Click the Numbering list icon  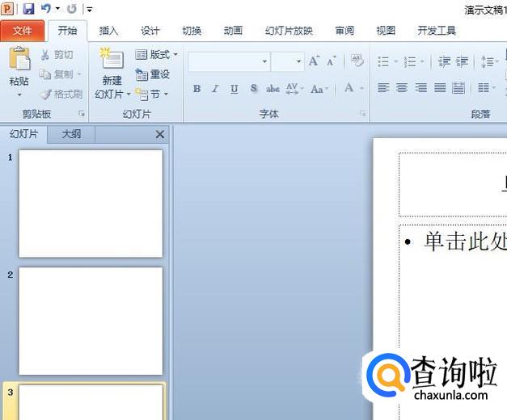click(x=410, y=61)
